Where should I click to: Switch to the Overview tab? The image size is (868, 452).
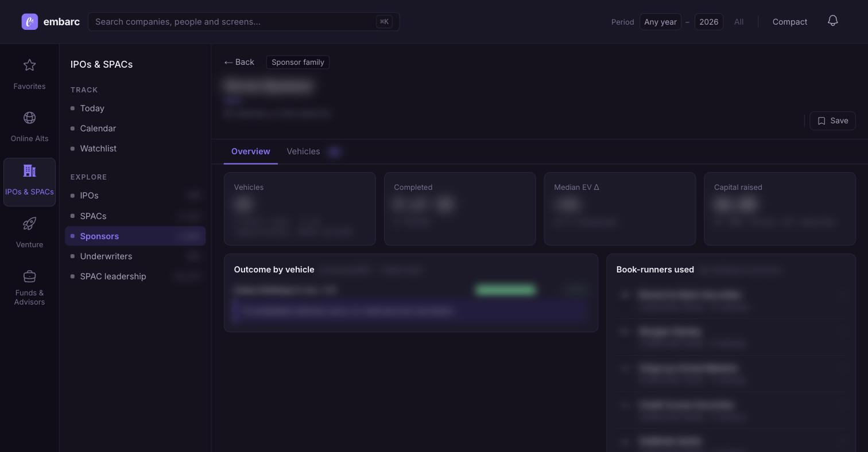pos(251,151)
